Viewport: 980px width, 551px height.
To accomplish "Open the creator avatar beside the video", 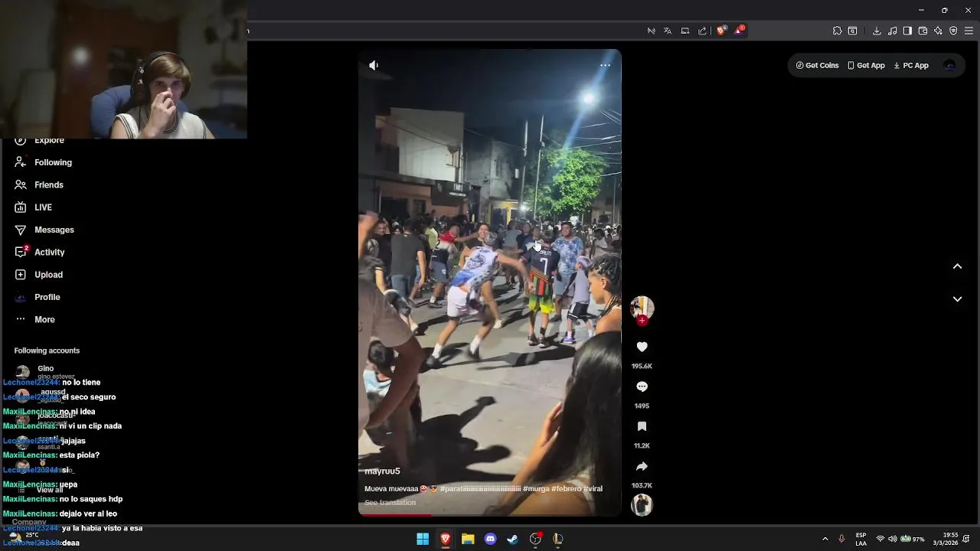I will pyautogui.click(x=642, y=308).
